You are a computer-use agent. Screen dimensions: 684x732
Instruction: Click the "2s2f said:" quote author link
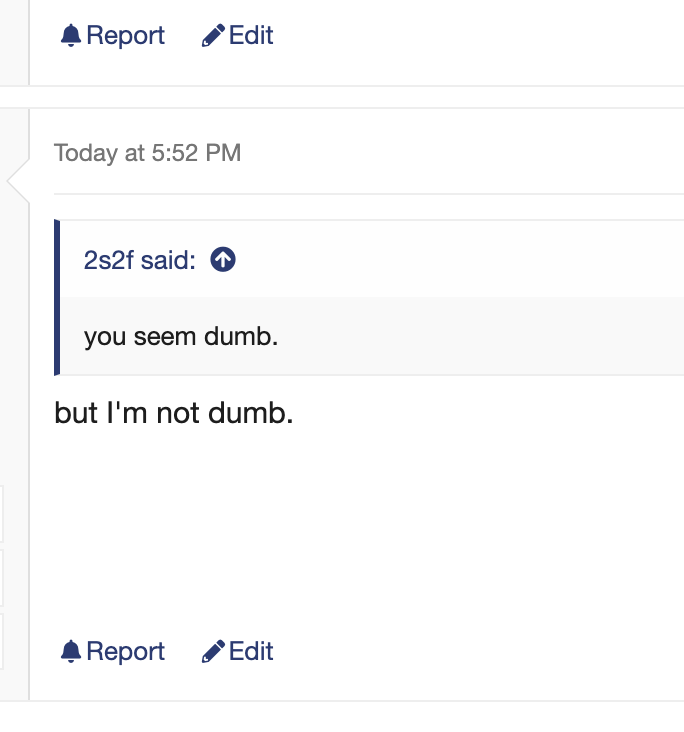(140, 260)
